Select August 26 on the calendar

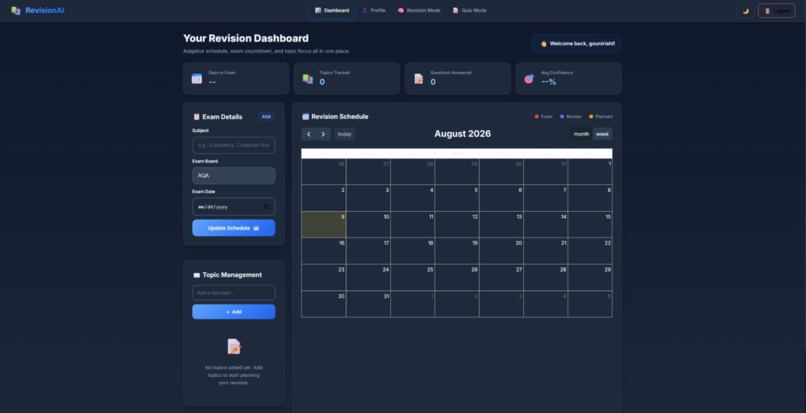click(457, 277)
